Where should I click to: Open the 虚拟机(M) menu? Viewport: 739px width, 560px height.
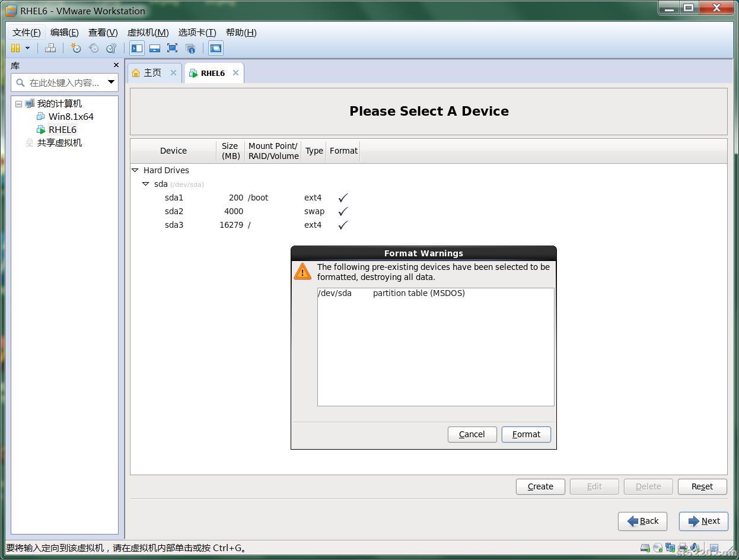pos(148,33)
